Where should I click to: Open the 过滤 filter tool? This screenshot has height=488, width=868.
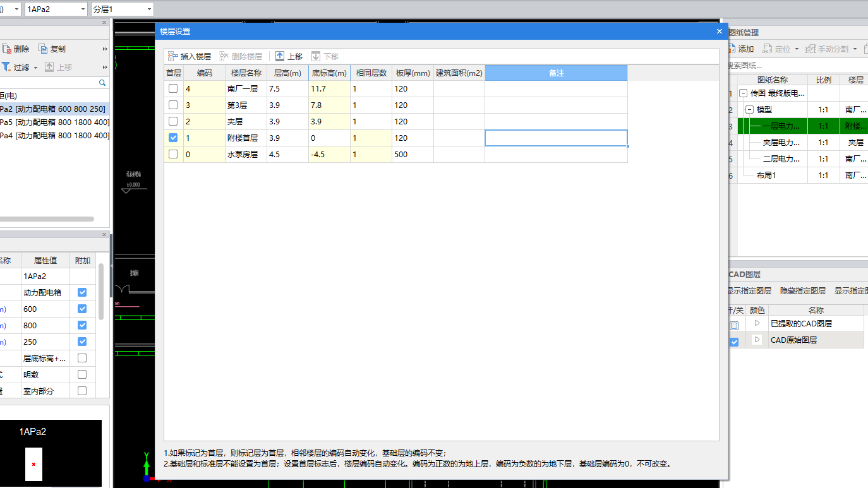(x=15, y=67)
